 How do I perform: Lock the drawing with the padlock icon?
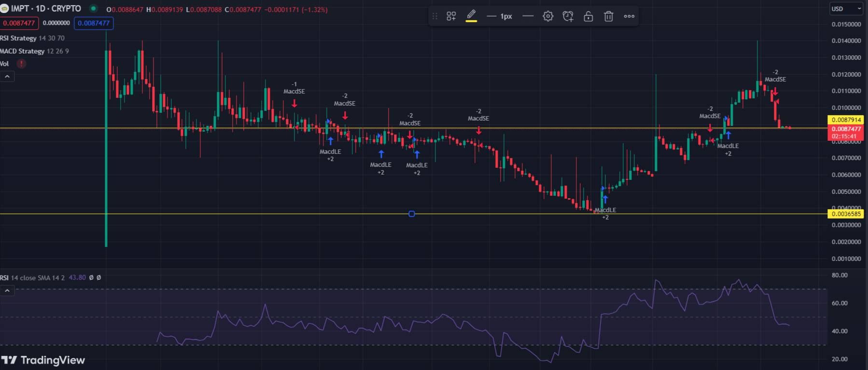pos(588,16)
